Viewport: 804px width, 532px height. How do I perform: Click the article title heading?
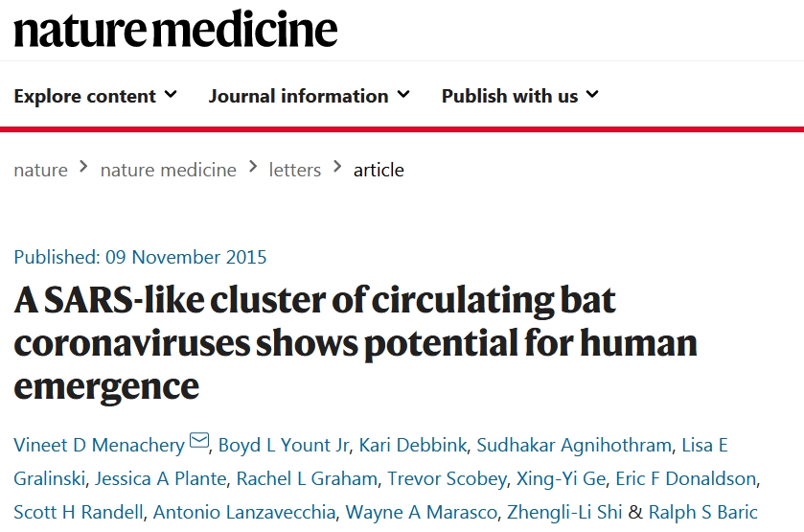pyautogui.click(x=355, y=343)
